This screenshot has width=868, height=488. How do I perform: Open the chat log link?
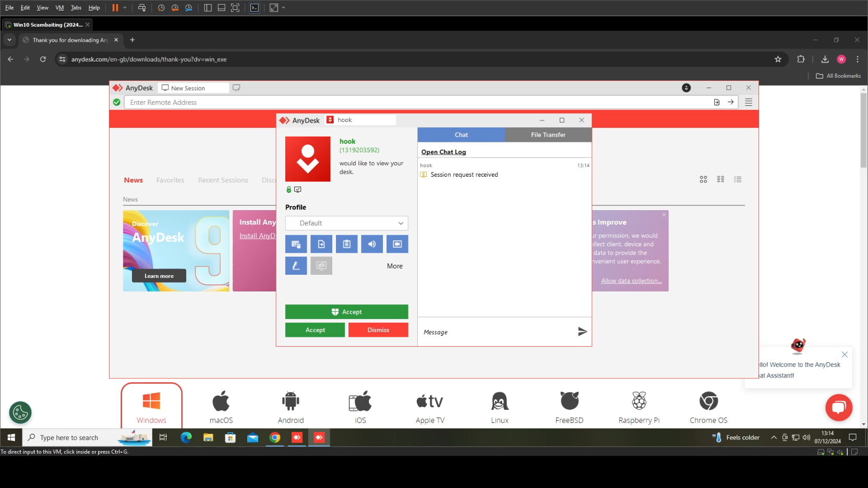pyautogui.click(x=443, y=152)
